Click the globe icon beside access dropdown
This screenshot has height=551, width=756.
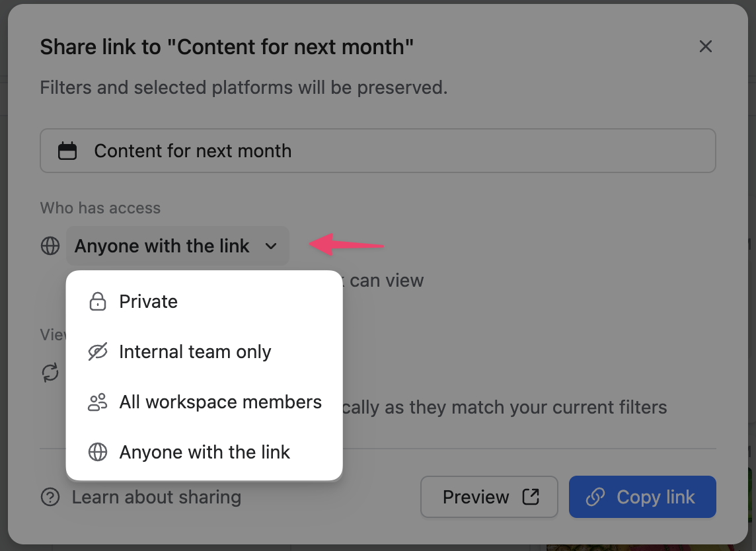[x=50, y=246]
